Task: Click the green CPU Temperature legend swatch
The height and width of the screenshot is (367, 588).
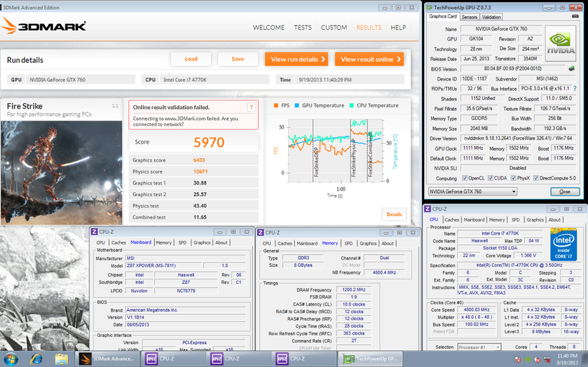Action: [x=352, y=106]
